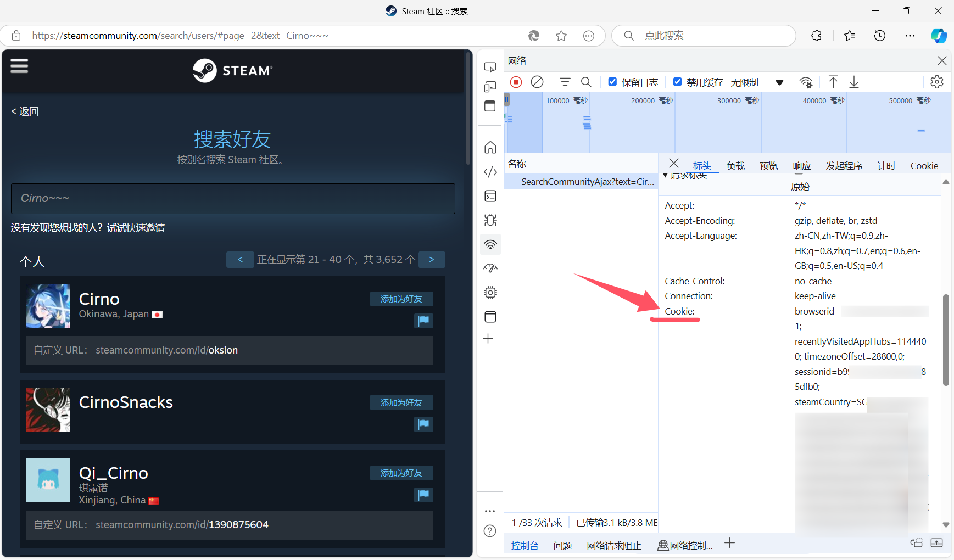
Task: Toggle the 保留日志 checkbox
Action: (612, 82)
